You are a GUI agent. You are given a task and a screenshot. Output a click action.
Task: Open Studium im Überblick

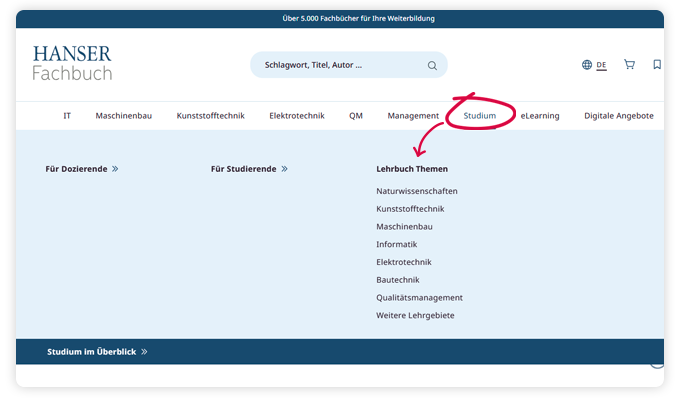point(97,352)
